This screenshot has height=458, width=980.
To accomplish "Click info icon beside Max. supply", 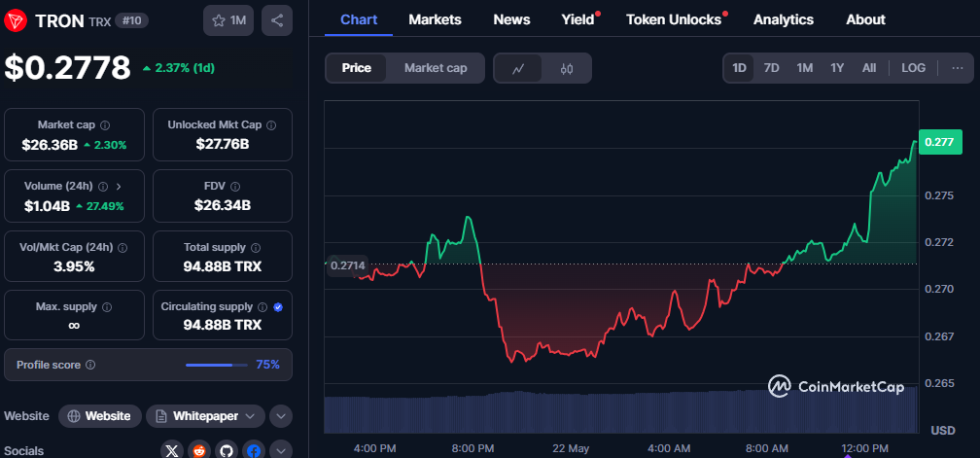I will [107, 306].
